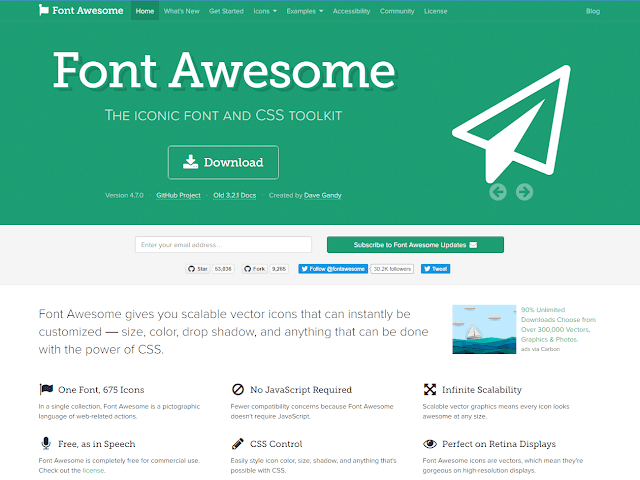The image size is (640, 480).
Task: Click the No JavaScript Required heading
Action: [x=301, y=390]
